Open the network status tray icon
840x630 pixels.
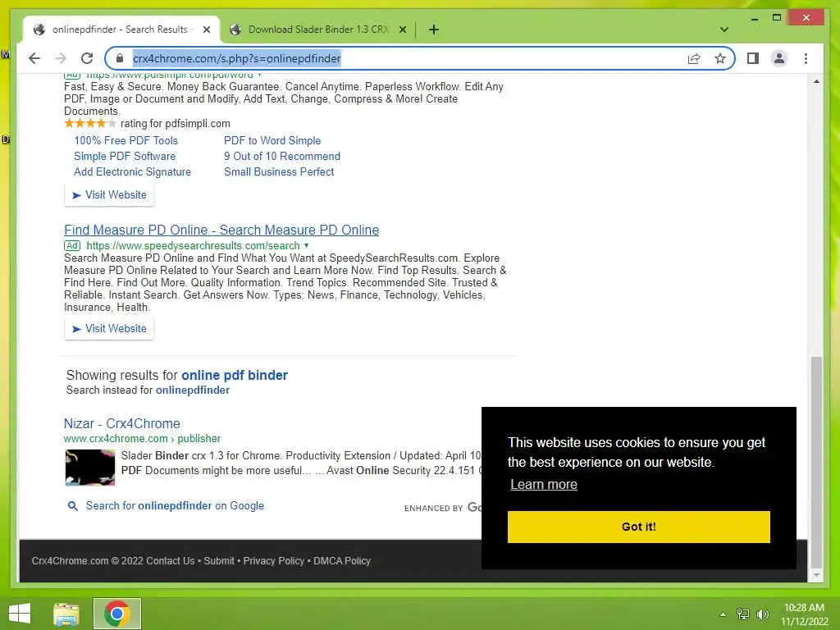(743, 614)
